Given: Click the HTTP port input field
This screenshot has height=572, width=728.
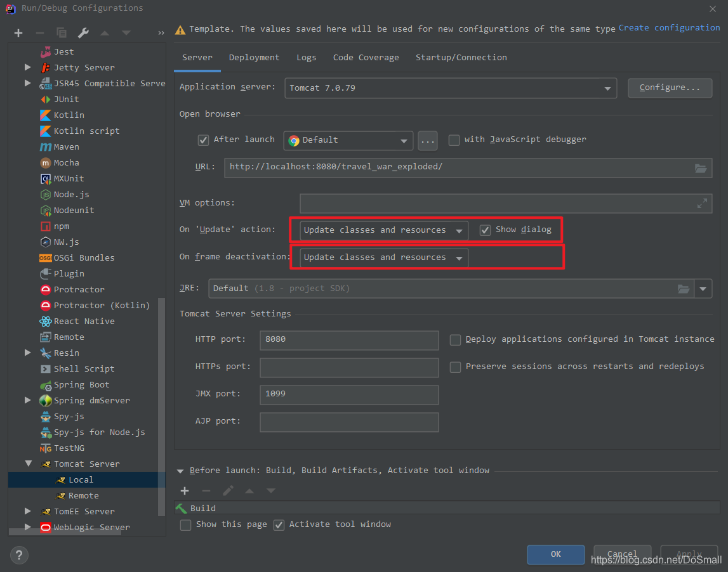Looking at the screenshot, I should coord(349,340).
